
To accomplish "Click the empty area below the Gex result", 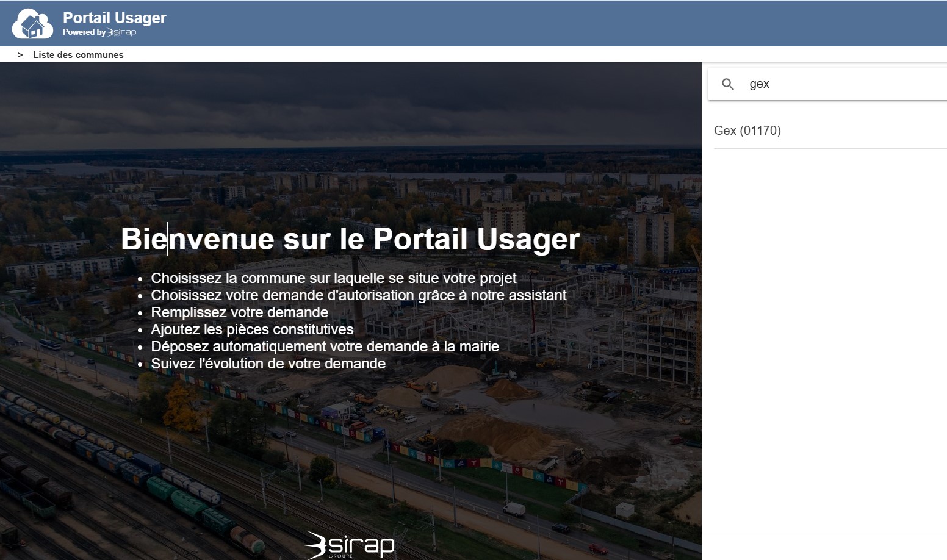I will [x=824, y=336].
